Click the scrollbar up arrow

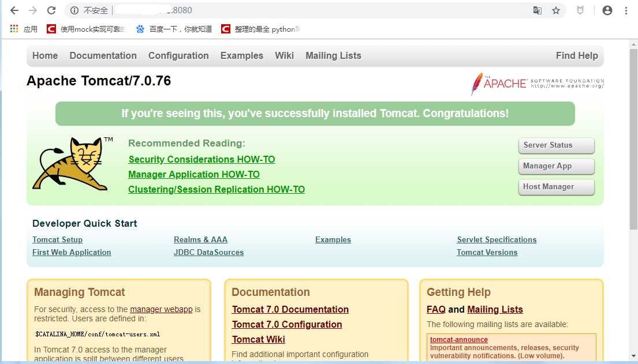pos(633,44)
